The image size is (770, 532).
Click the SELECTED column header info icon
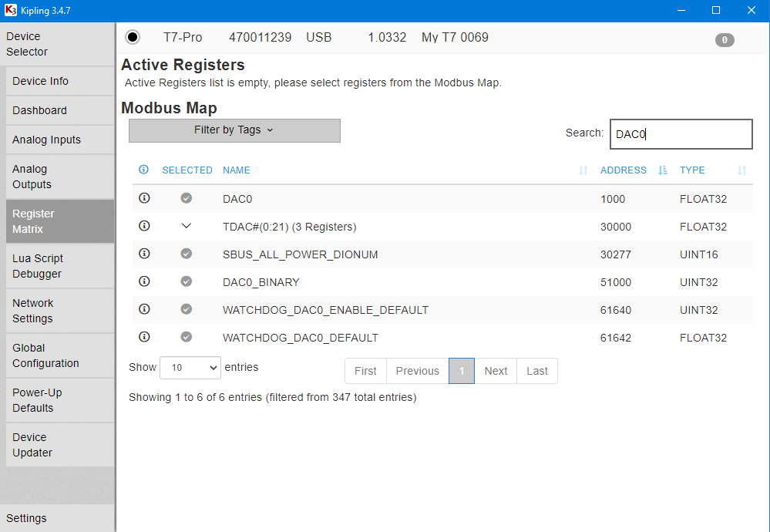click(144, 170)
